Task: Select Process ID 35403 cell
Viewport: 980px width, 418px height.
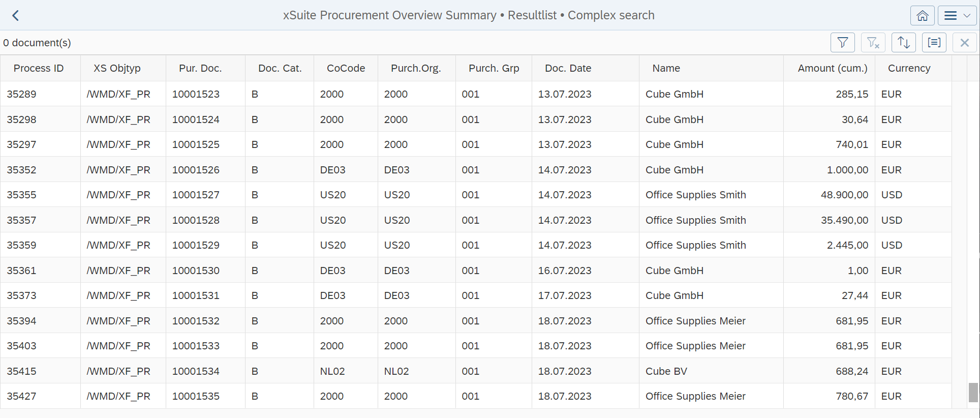Action: 40,346
